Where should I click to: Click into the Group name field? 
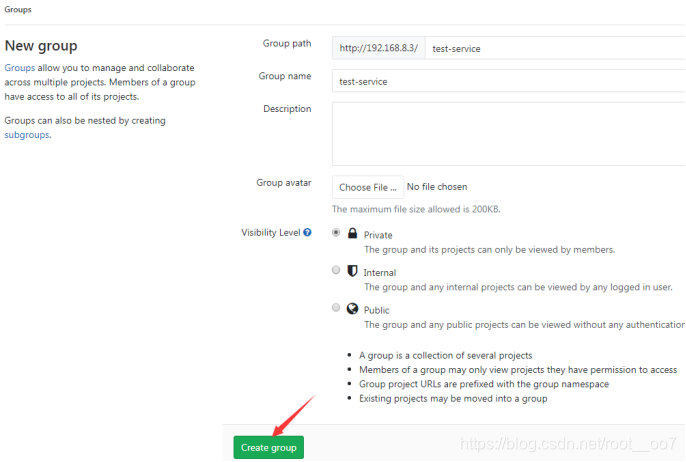tap(510, 81)
